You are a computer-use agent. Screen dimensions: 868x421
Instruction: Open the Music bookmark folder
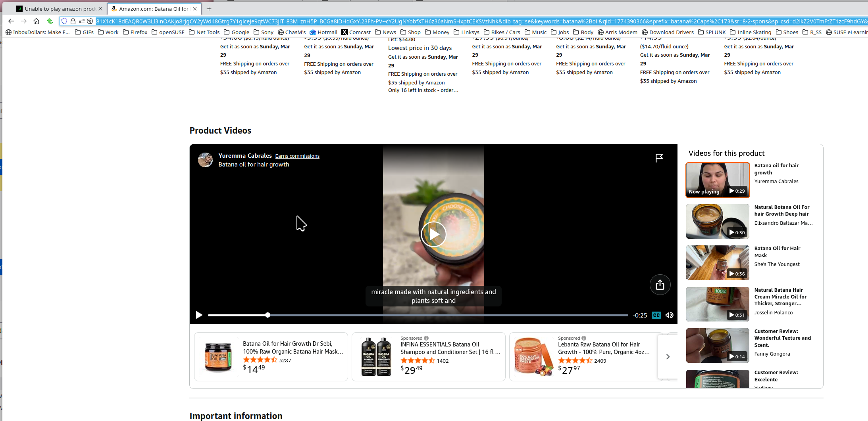click(x=535, y=32)
